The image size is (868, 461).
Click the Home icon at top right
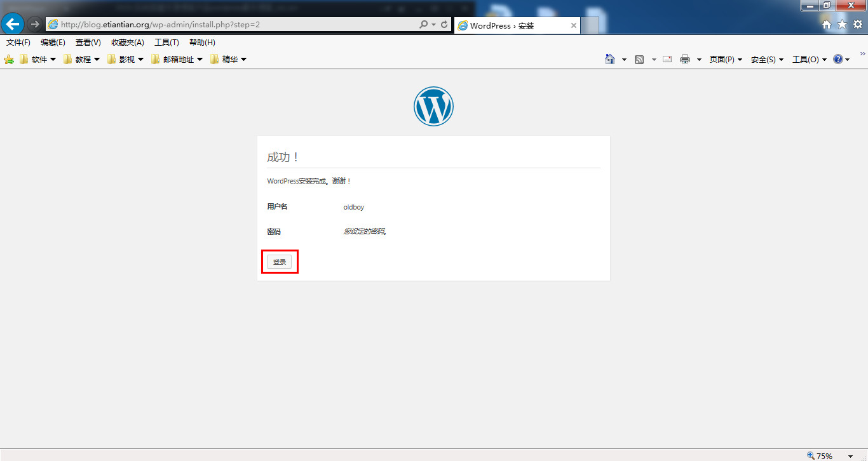[827, 24]
